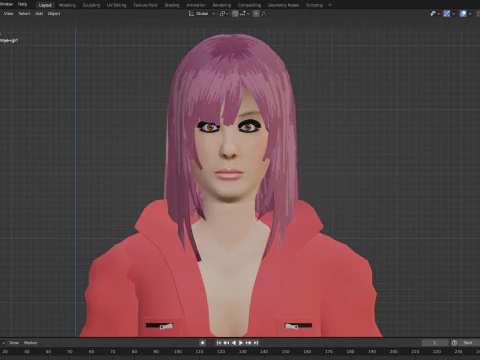Open the pivot point dropdown
The height and width of the screenshot is (360, 480).
[224, 14]
